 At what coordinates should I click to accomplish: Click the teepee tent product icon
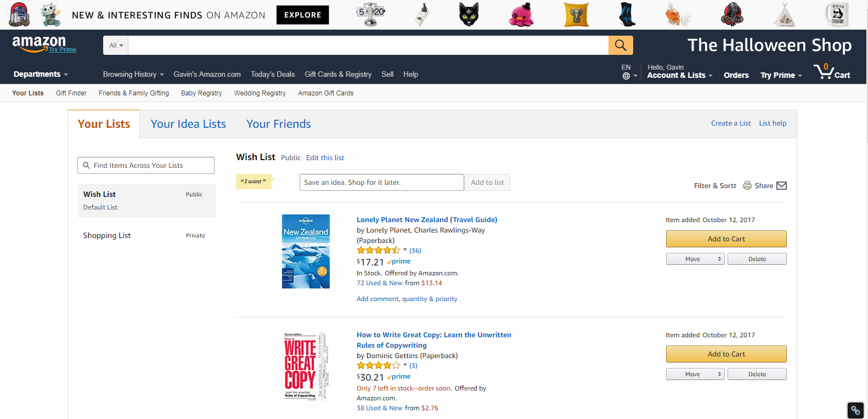pos(784,15)
